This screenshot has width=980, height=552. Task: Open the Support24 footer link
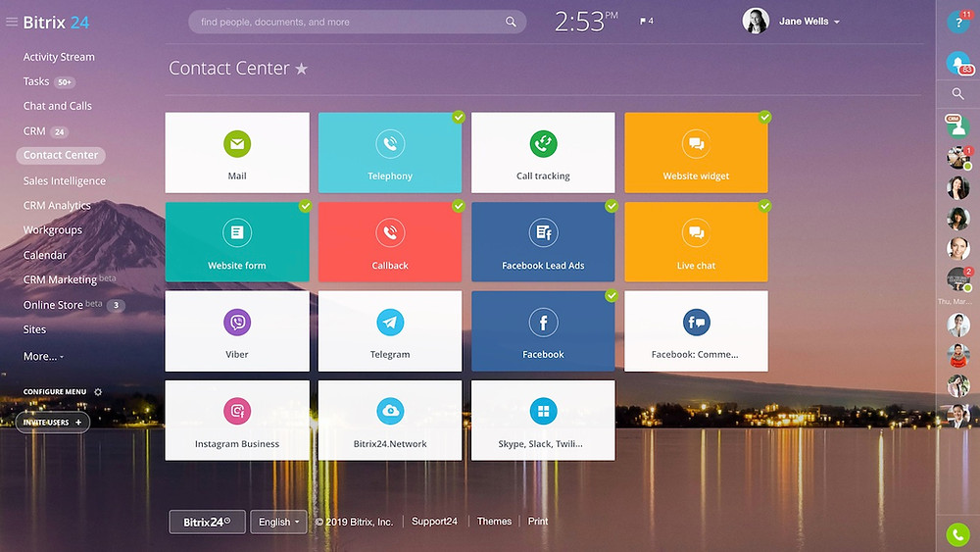point(434,522)
